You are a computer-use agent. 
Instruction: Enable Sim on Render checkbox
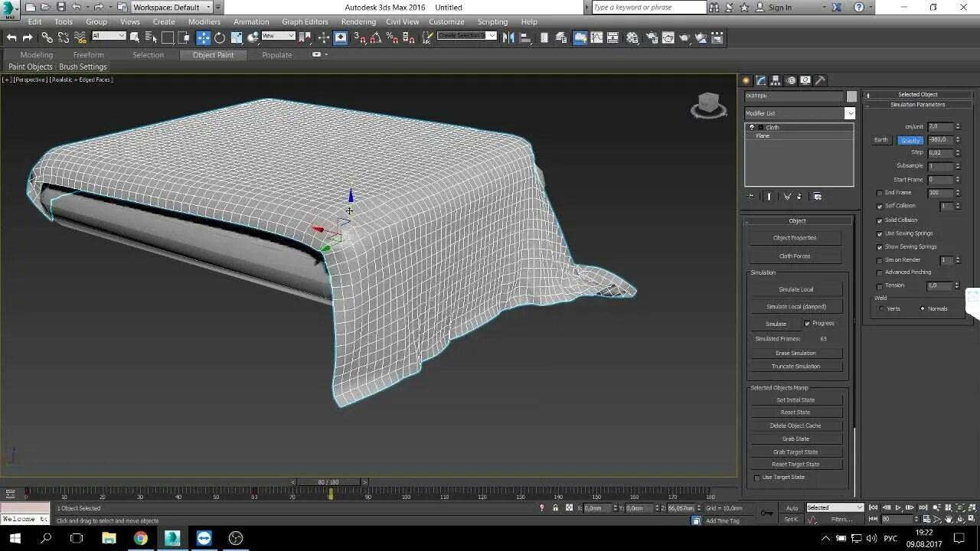880,260
